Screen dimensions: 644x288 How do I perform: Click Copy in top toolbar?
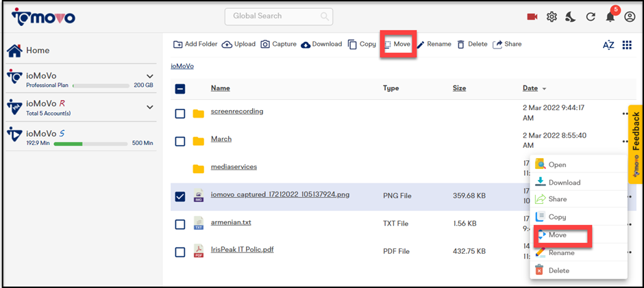(x=362, y=44)
